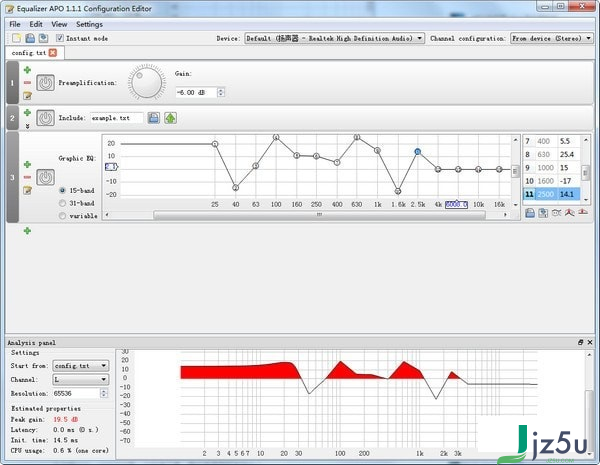Select the 15-band radio option
Viewport: 600px width, 465px height.
[62, 190]
